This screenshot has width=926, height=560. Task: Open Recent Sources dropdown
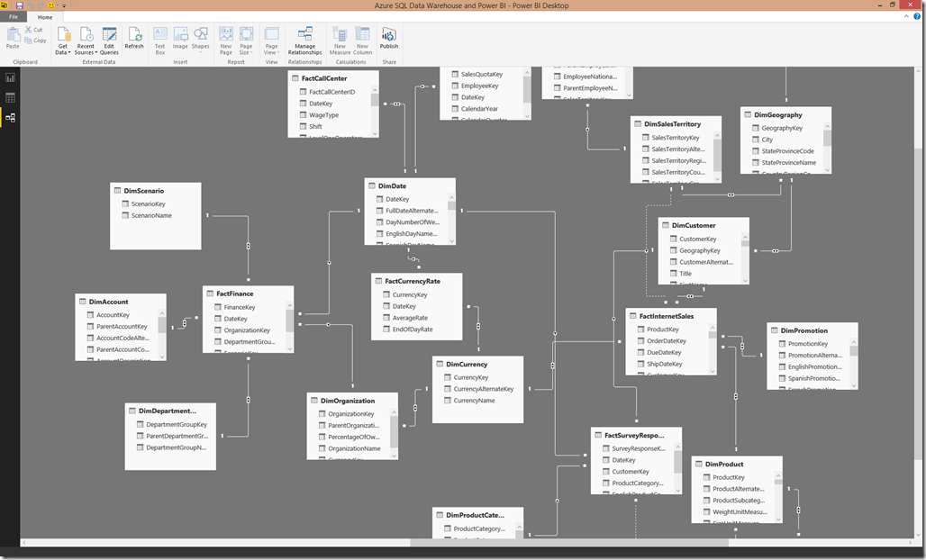[85, 41]
